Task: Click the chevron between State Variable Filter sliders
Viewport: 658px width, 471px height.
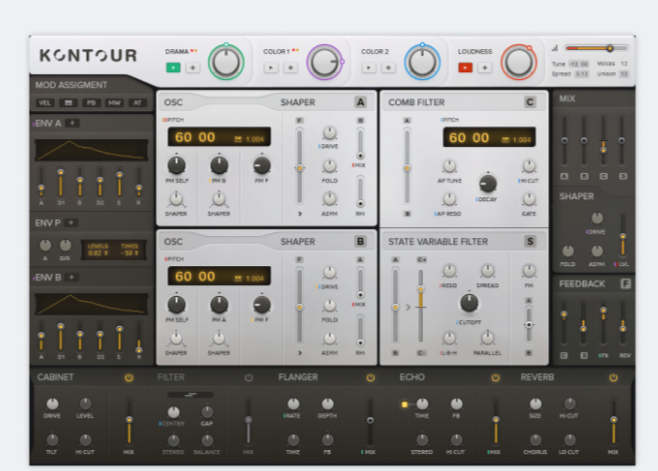Action: (x=407, y=307)
